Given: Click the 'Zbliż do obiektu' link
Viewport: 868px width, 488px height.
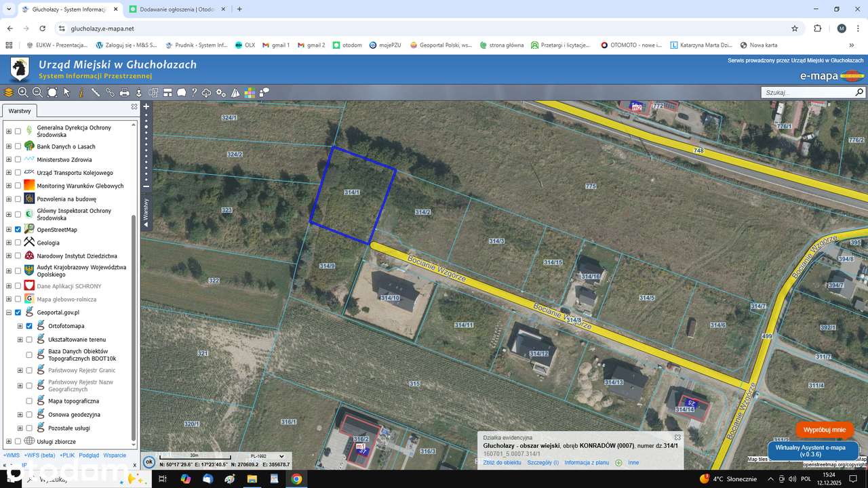Looking at the screenshot, I should (x=502, y=462).
